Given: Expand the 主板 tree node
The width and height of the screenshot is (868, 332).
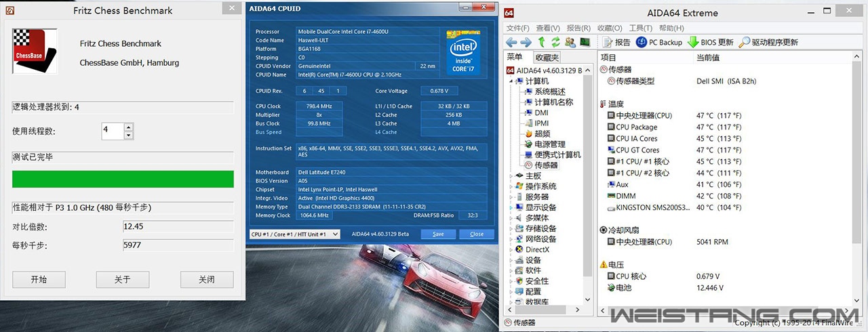Looking at the screenshot, I should [x=511, y=176].
